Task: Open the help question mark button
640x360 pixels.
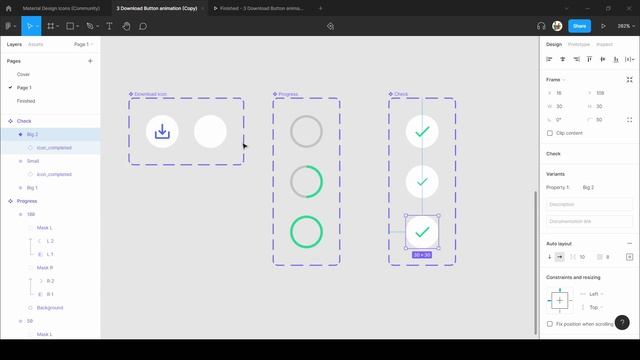Action: click(x=622, y=322)
